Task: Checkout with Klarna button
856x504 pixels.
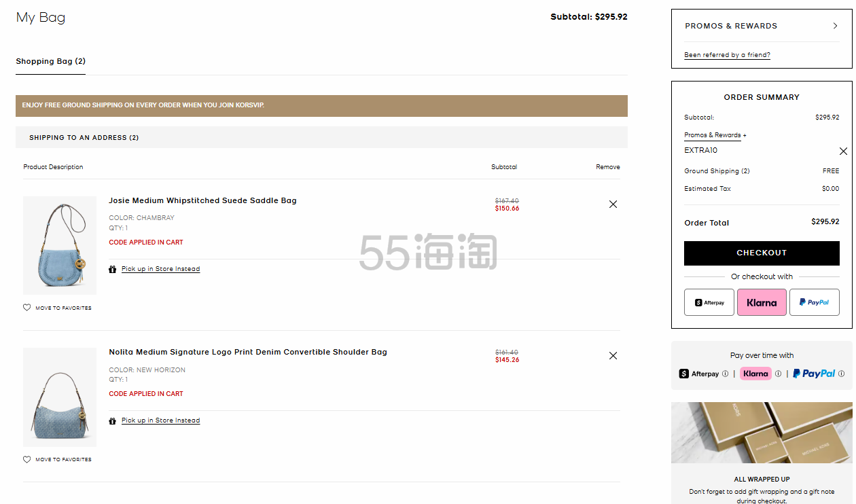Action: tap(762, 302)
